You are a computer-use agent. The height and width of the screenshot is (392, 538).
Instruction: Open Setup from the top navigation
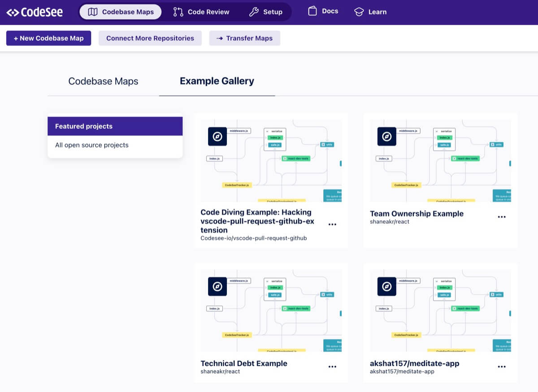point(266,12)
